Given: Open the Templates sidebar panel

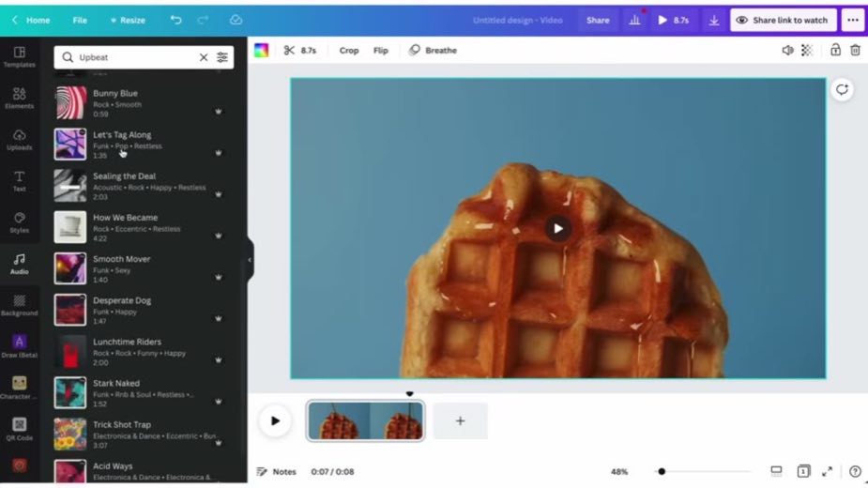Looking at the screenshot, I should tap(20, 57).
